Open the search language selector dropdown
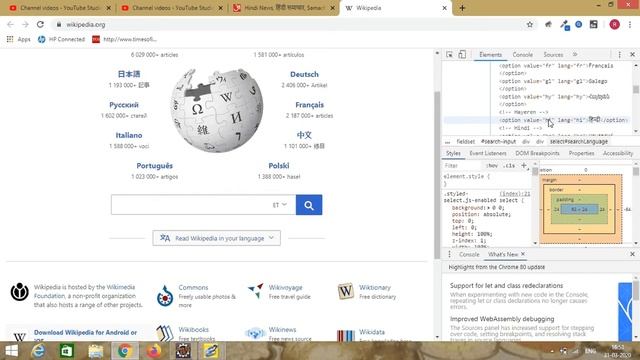The width and height of the screenshot is (640, 360). click(280, 205)
